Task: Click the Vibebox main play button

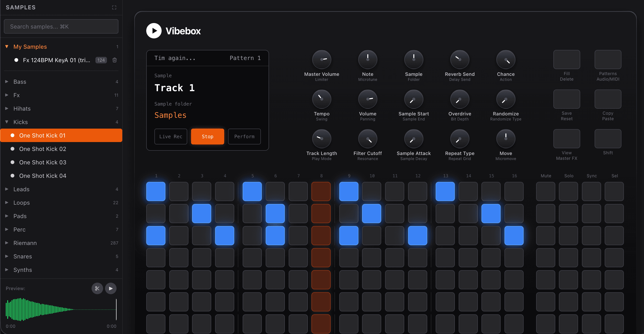Action: [x=154, y=30]
